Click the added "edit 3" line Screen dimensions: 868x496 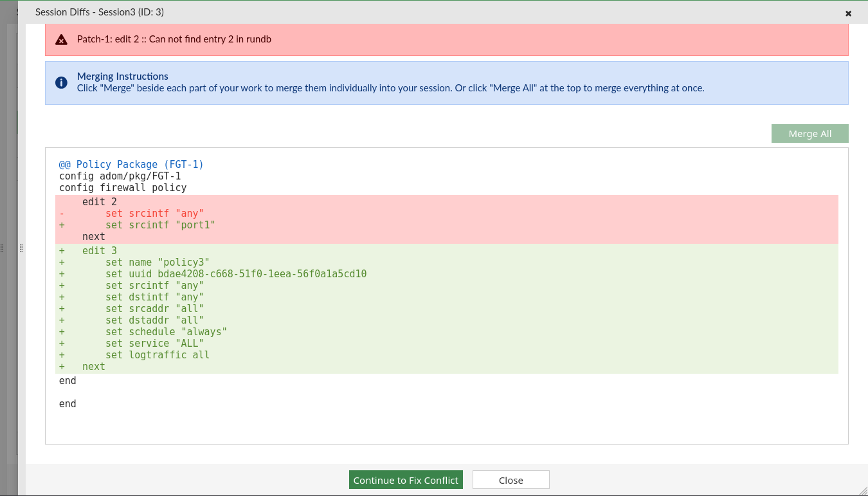(x=100, y=251)
